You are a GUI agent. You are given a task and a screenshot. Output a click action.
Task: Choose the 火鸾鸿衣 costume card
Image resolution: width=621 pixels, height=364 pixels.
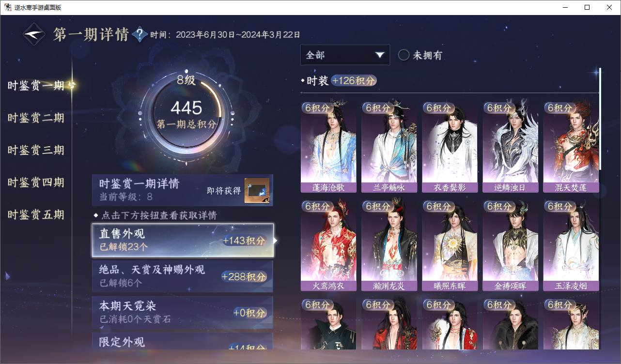(x=328, y=246)
